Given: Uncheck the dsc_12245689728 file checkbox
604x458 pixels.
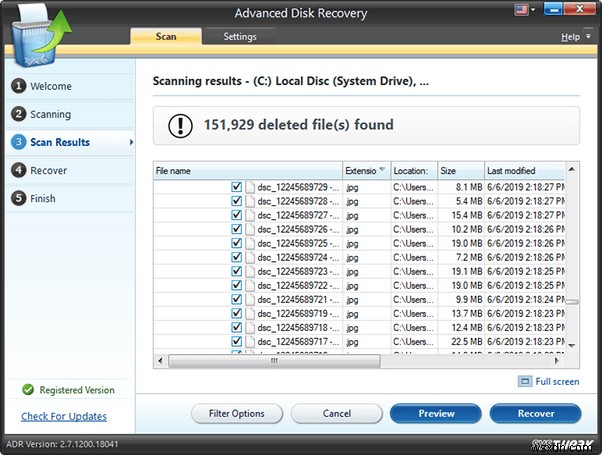Looking at the screenshot, I should pos(236,201).
